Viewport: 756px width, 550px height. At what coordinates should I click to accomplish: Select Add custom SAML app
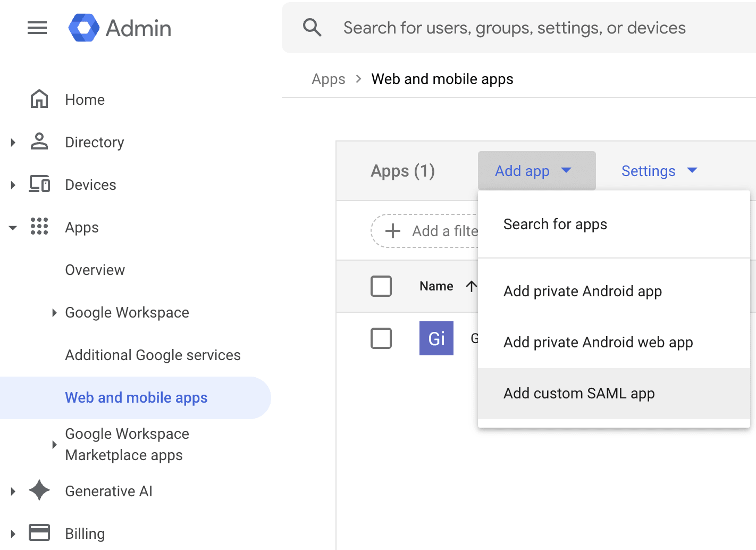(579, 393)
